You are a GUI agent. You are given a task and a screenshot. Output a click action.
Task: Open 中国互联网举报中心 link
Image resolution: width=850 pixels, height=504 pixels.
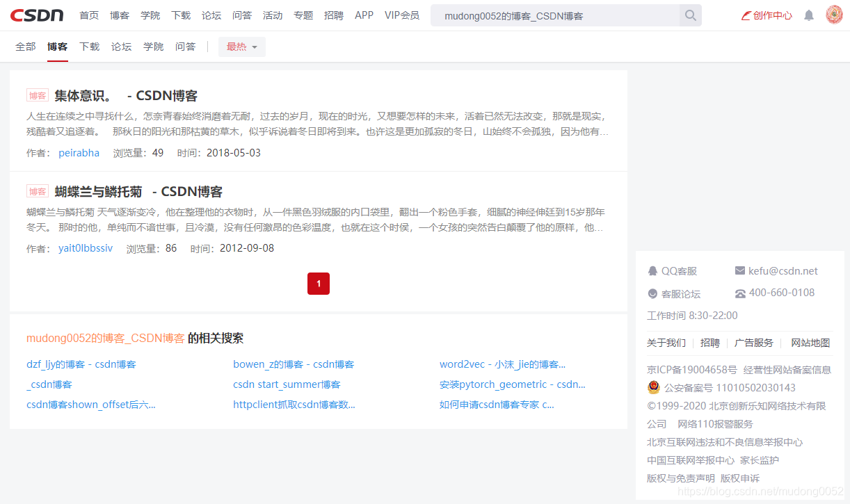[x=691, y=460]
